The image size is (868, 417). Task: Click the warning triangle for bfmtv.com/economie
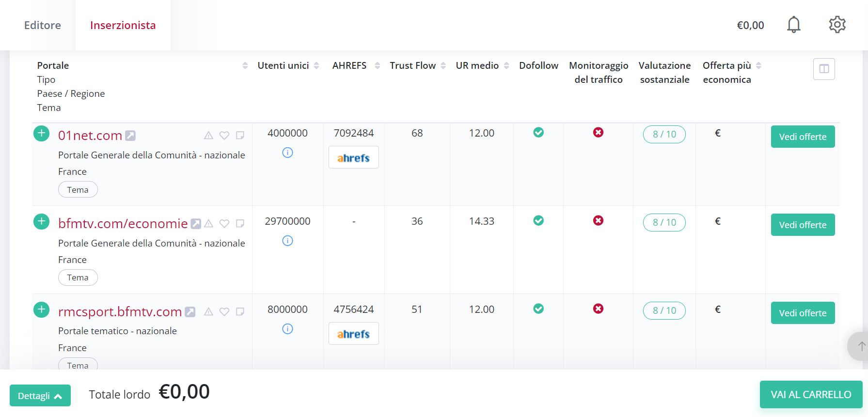click(x=208, y=224)
